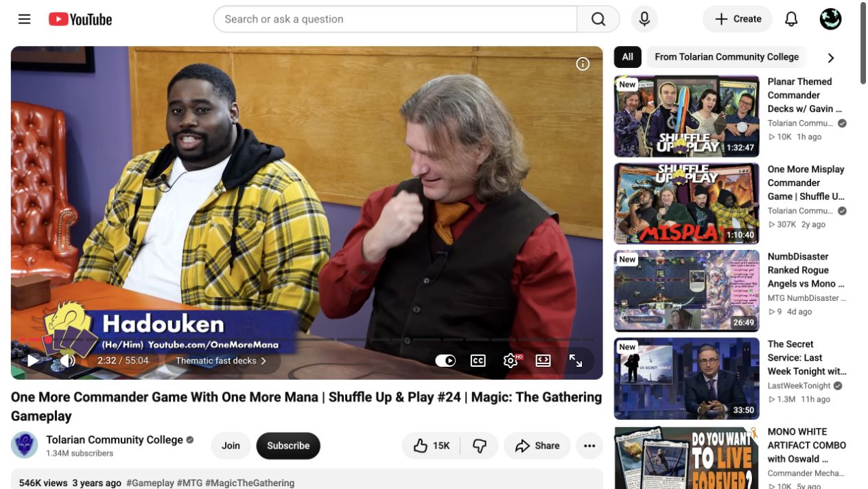The height and width of the screenshot is (489, 868).
Task: Open Tolarian Community College channel avatar
Action: click(25, 445)
